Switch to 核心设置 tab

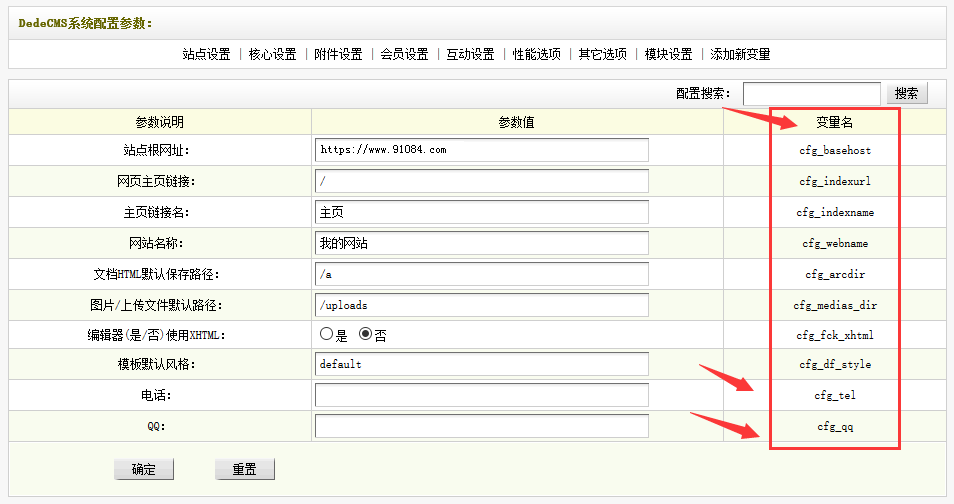tap(272, 54)
